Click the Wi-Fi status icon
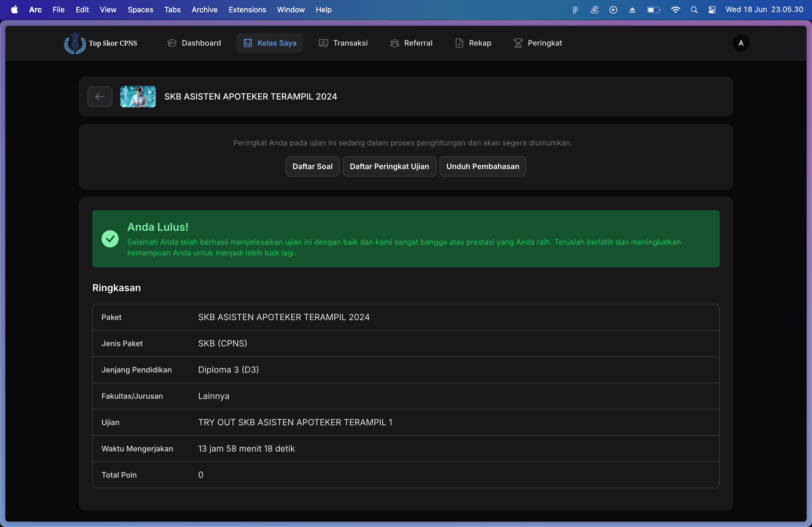The height and width of the screenshot is (527, 812). pos(675,10)
